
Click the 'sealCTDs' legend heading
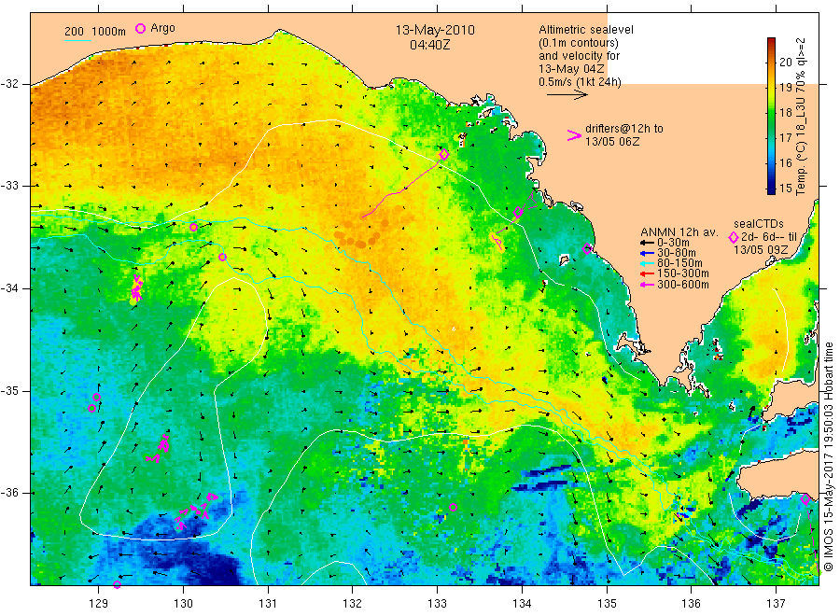[x=759, y=224]
